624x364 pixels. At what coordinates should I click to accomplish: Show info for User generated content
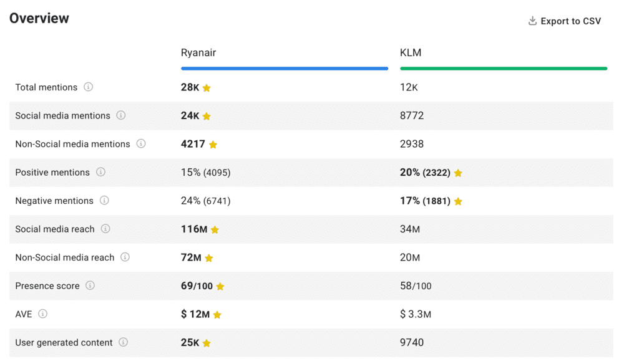tap(124, 342)
